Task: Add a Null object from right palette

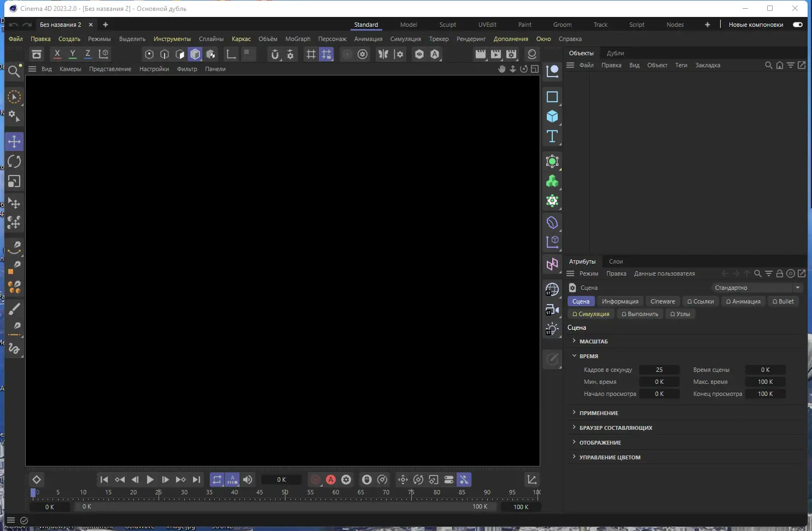Action: (552, 71)
